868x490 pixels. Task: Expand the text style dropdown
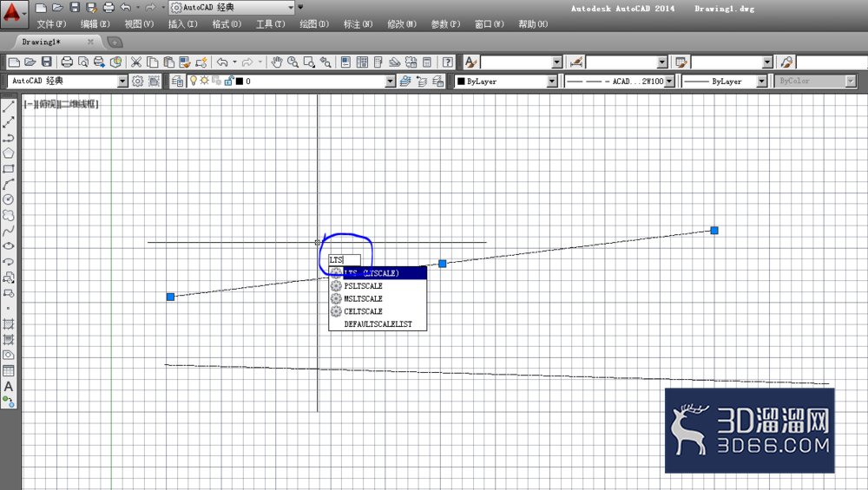[557, 62]
